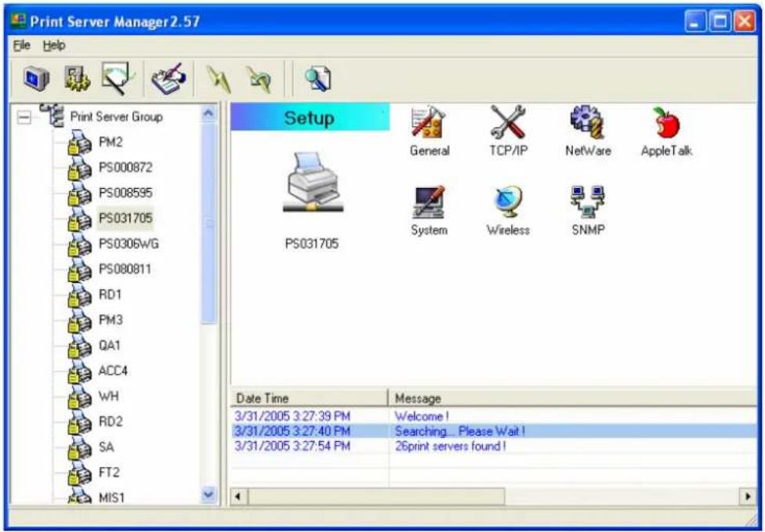Screen dimensions: 765x532
Task: Click the monitor toolbar icon
Action: 37,78
